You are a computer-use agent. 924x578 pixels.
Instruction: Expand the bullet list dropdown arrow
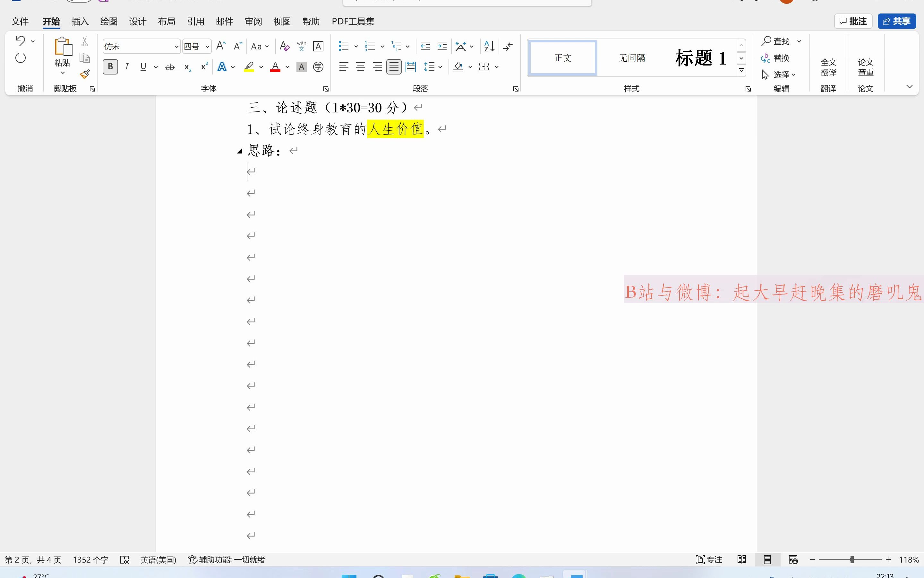[356, 46]
